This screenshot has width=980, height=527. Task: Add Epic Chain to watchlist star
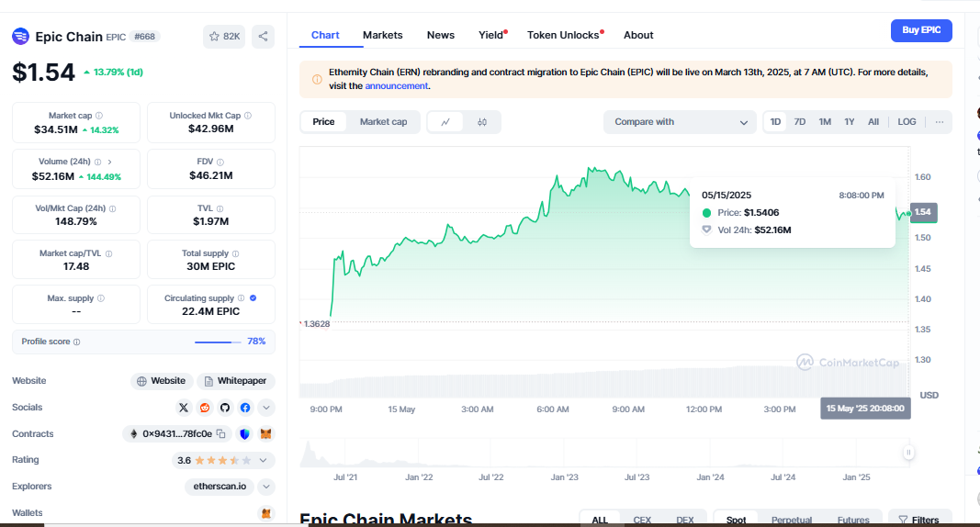(x=214, y=36)
